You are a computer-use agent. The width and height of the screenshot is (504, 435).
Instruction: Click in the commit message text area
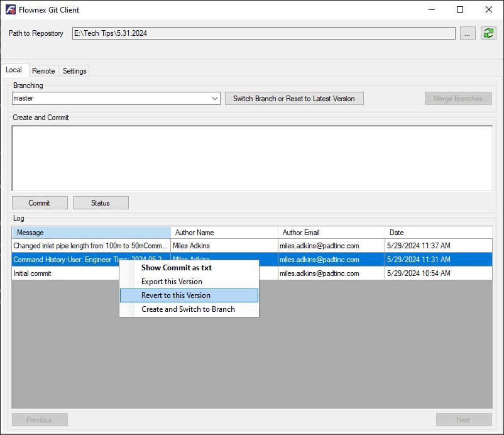coord(252,158)
